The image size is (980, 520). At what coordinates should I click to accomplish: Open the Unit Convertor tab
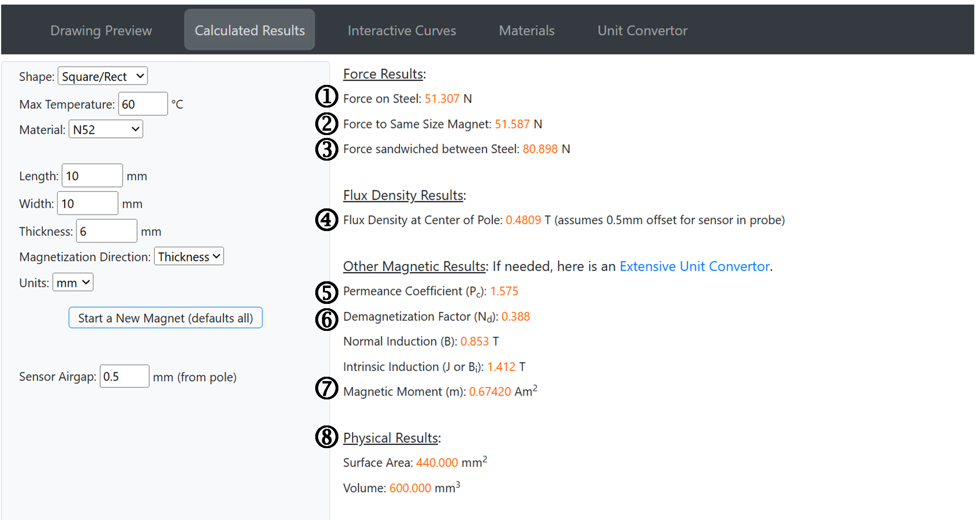[x=642, y=30]
